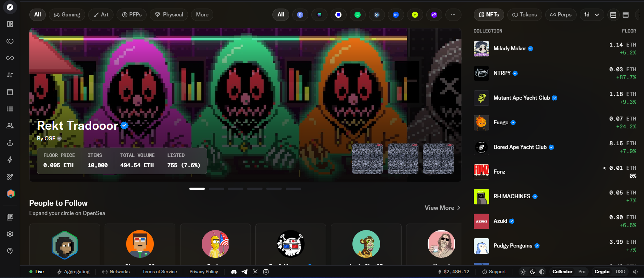The width and height of the screenshot is (644, 278).
Task: Go to the fourth carousel slide indicator
Action: pos(255,189)
